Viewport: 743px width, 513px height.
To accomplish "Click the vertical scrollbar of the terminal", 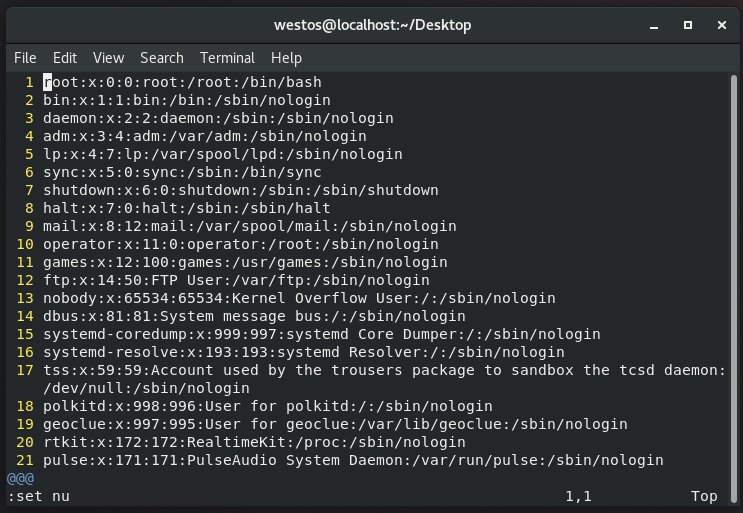I will coord(734,288).
